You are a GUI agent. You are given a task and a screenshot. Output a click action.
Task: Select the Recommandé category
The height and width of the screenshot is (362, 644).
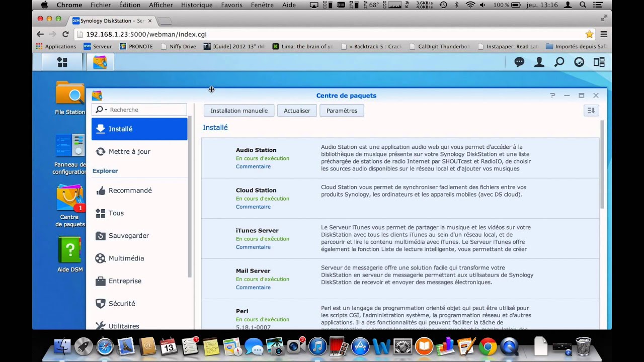click(x=139, y=191)
